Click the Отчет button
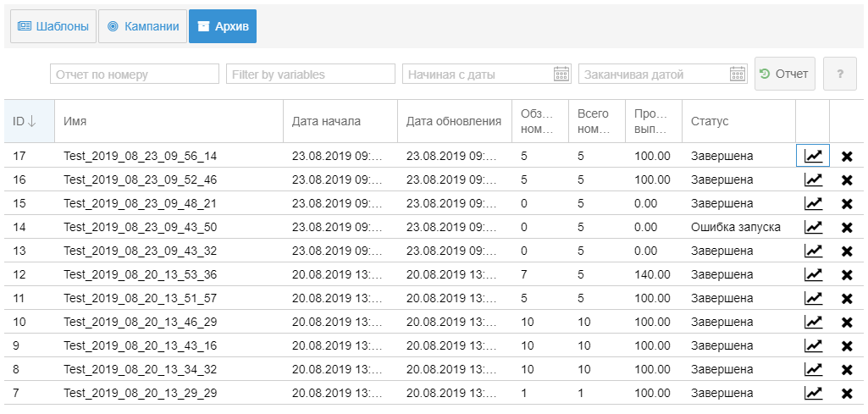This screenshot has height=414, width=868. [x=784, y=74]
